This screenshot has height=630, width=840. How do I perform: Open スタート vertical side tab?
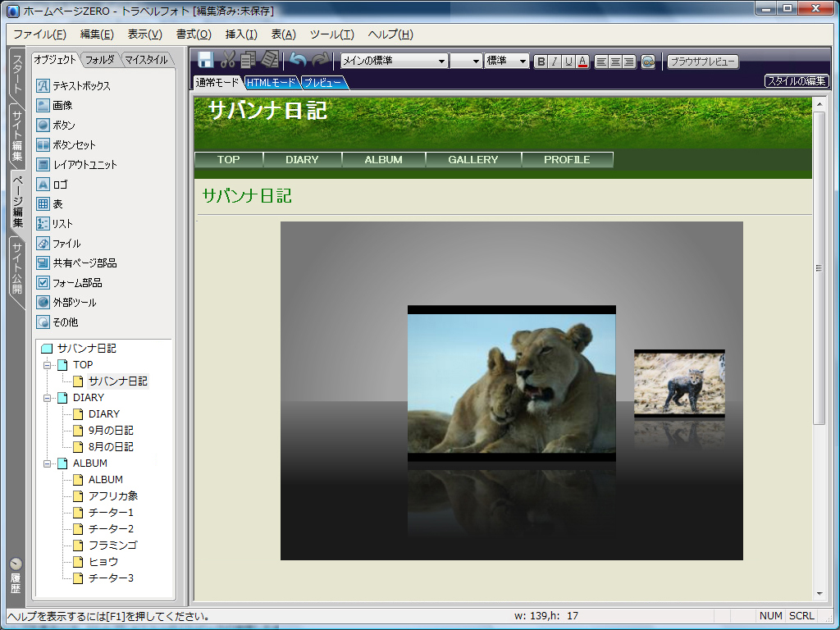click(18, 73)
